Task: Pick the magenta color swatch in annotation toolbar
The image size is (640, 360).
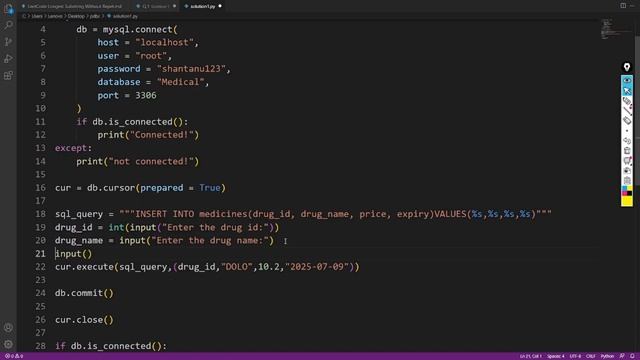Action: (x=624, y=193)
